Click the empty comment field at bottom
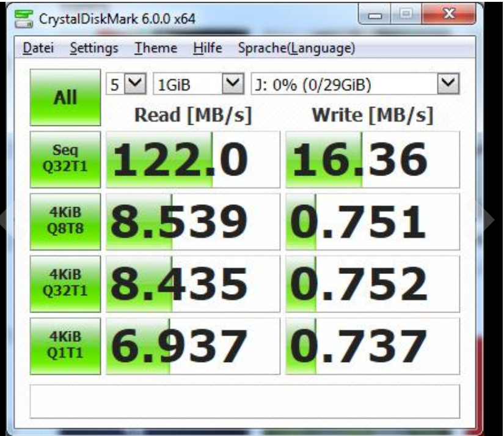Viewport: 504px width, 436px height. 244,401
